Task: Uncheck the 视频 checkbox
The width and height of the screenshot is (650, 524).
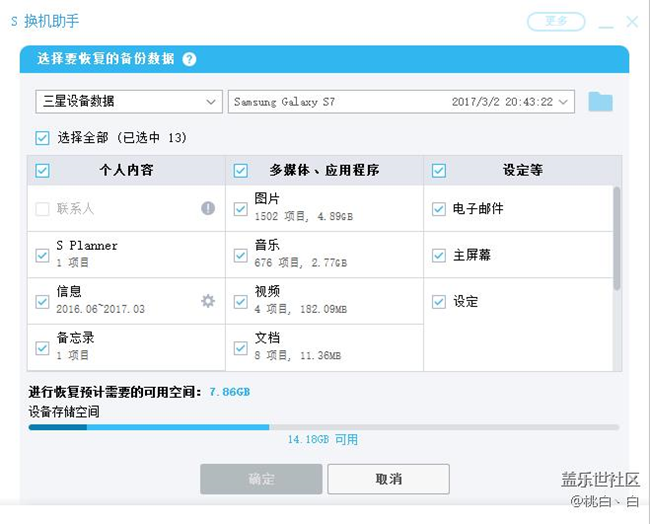Action: pos(240,301)
